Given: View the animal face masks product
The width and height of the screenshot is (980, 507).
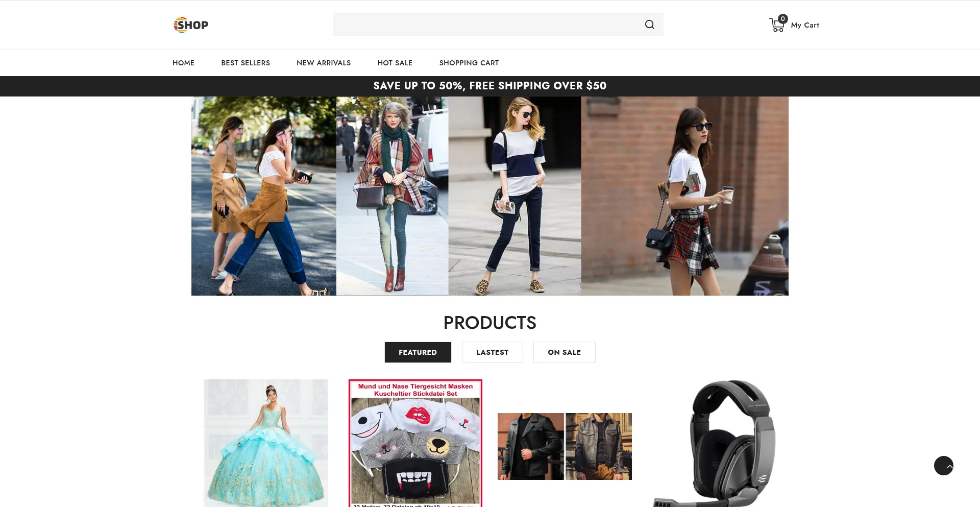Looking at the screenshot, I should click(415, 443).
